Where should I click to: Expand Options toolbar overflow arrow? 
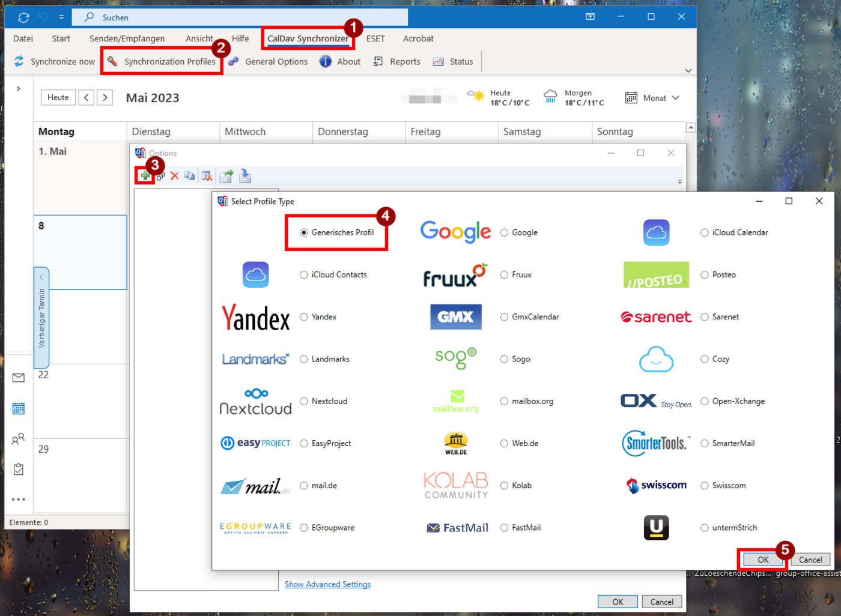(x=679, y=181)
